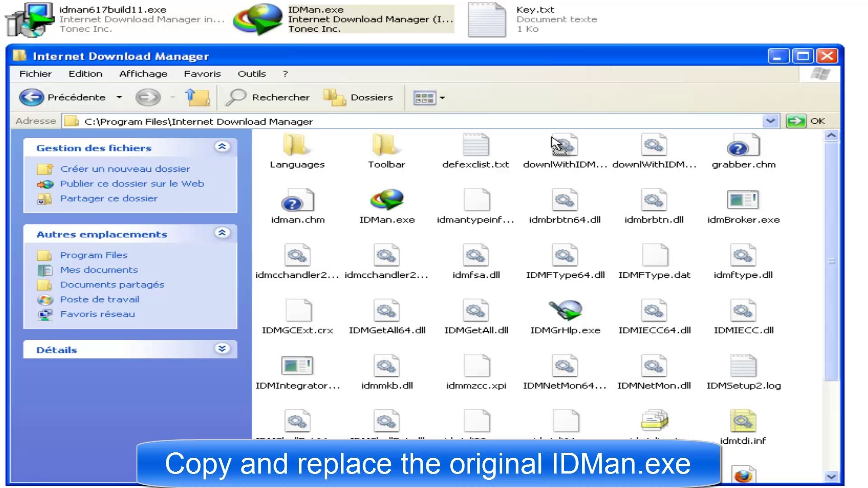Toggle the Dossiers folders pane

coord(359,97)
